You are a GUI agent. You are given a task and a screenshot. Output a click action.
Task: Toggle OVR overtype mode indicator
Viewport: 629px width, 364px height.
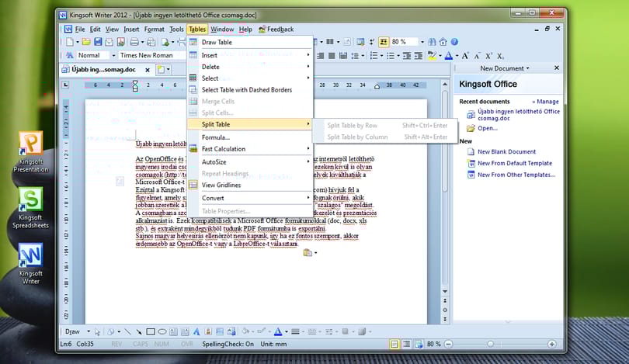point(187,344)
